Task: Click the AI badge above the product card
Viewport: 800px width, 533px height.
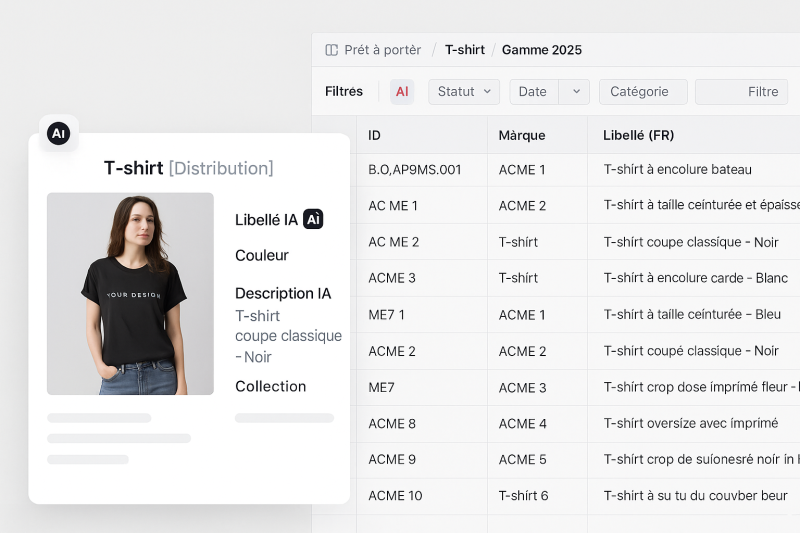Action: (x=59, y=133)
